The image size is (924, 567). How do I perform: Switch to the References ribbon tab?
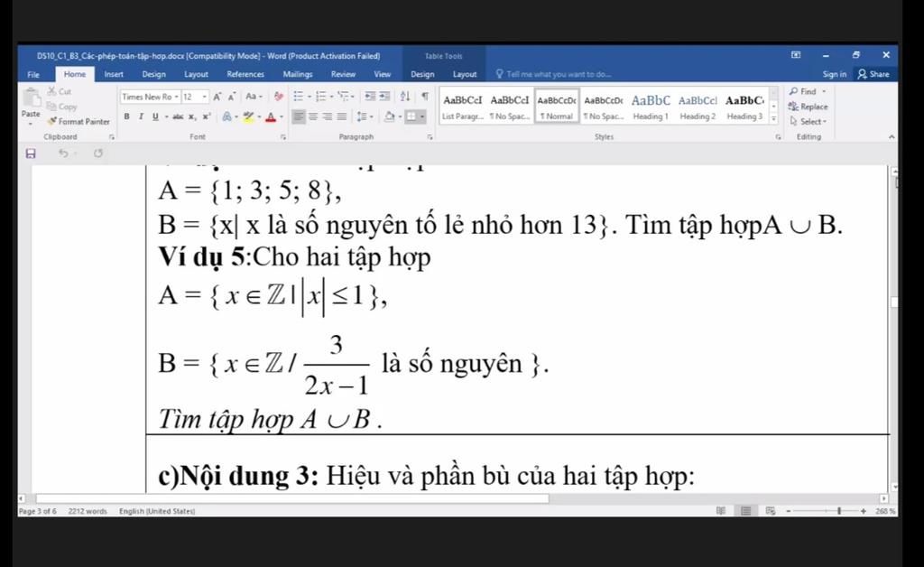pyautogui.click(x=245, y=74)
